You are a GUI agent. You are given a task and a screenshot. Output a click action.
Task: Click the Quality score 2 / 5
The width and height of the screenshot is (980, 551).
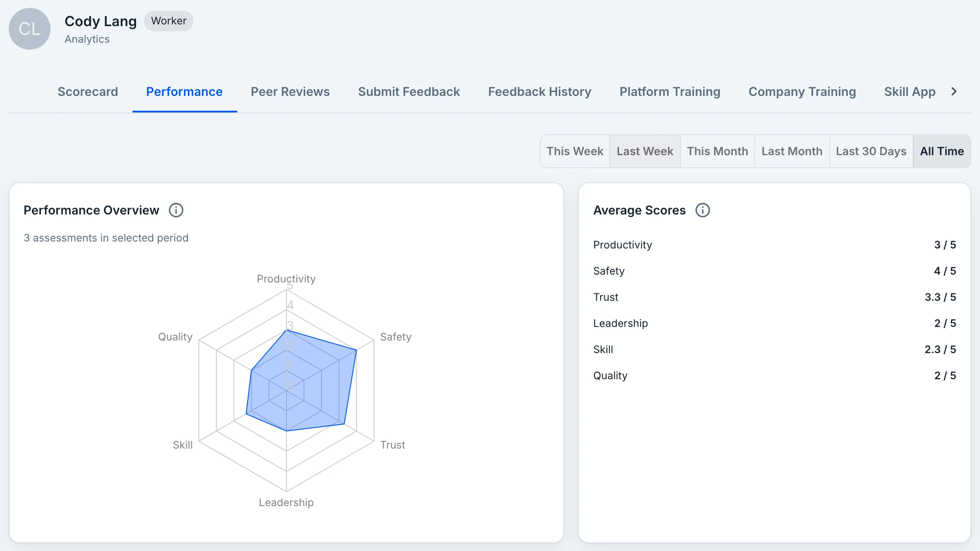click(x=945, y=376)
